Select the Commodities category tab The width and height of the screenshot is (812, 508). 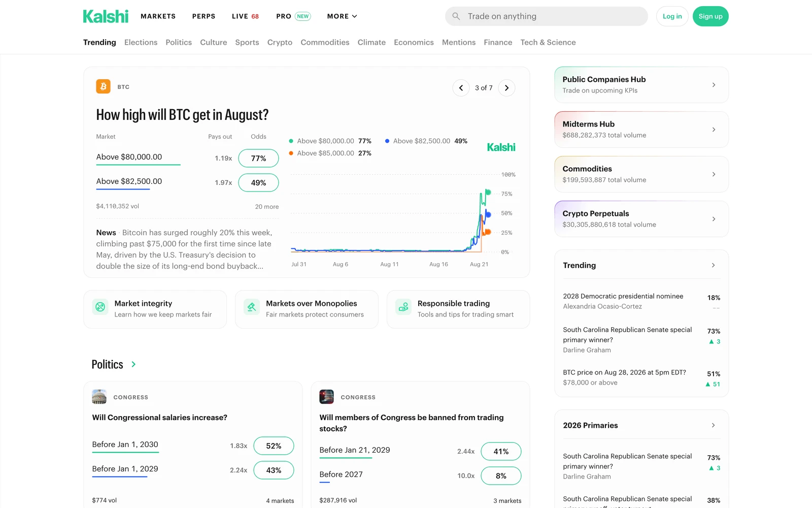[x=325, y=42]
